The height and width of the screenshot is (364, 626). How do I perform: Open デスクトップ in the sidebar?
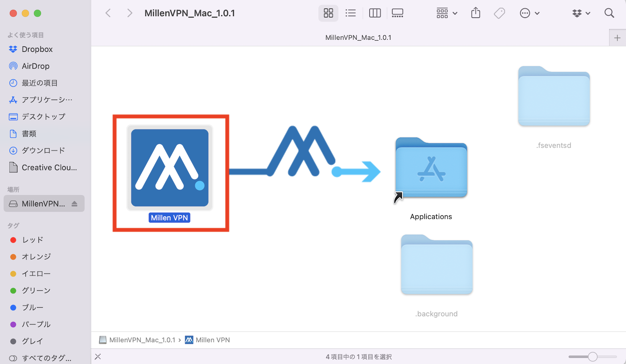(x=44, y=117)
